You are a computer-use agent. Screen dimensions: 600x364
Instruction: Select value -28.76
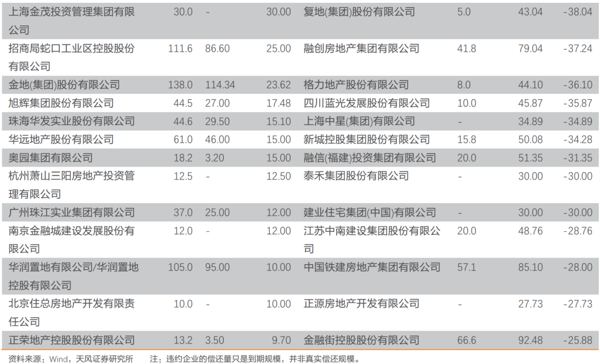point(578,231)
